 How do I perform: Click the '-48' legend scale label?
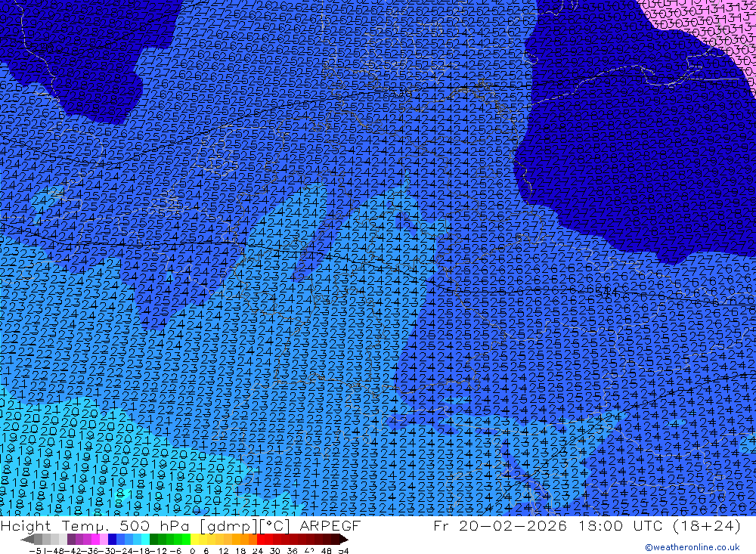(55, 551)
